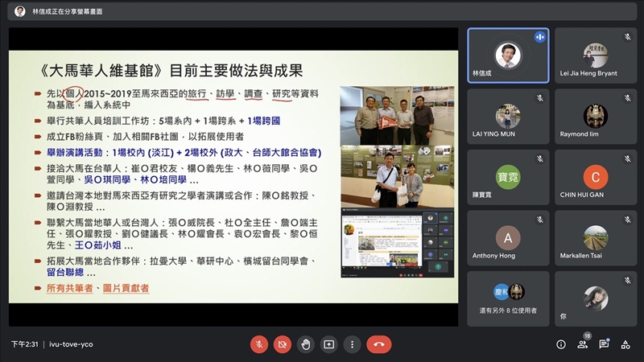The image size is (644, 362).
Task: Click the LAI YING MUN avatar
Action: click(x=507, y=115)
